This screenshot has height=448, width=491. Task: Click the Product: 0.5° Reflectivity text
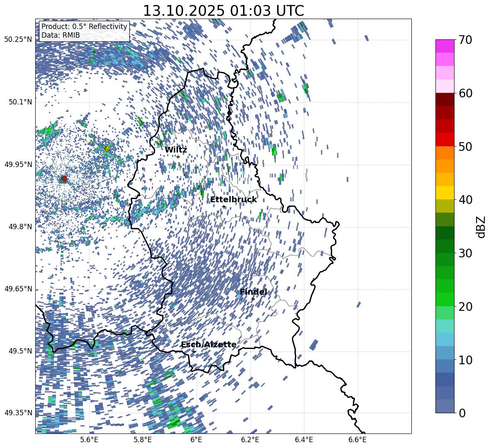coord(84,27)
